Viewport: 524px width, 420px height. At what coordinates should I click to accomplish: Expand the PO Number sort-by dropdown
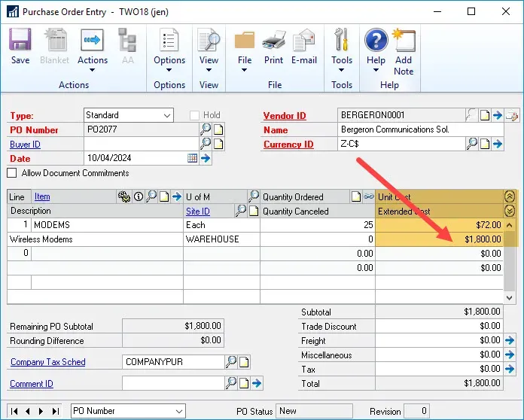(178, 411)
